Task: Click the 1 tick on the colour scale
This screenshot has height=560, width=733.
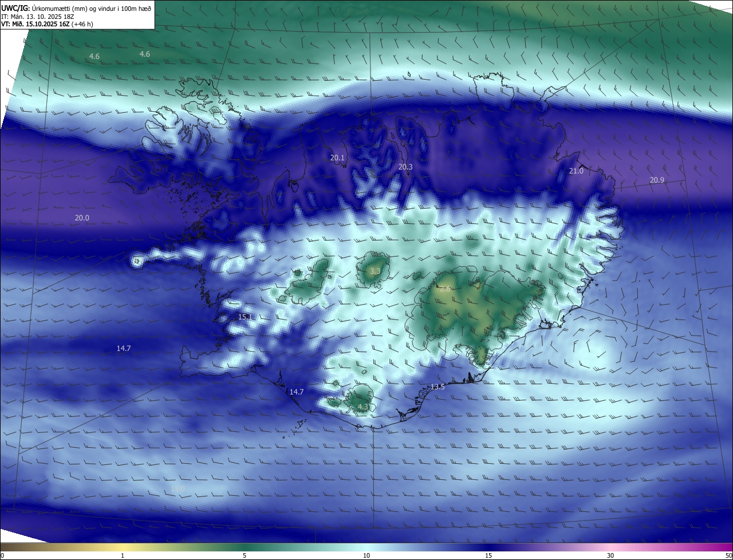Action: [123, 555]
